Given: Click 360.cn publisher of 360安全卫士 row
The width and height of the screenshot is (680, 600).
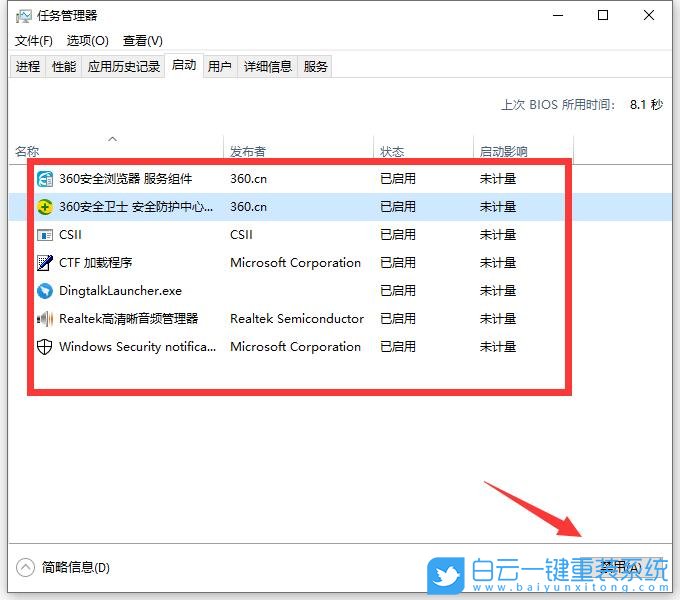Looking at the screenshot, I should coord(248,207).
